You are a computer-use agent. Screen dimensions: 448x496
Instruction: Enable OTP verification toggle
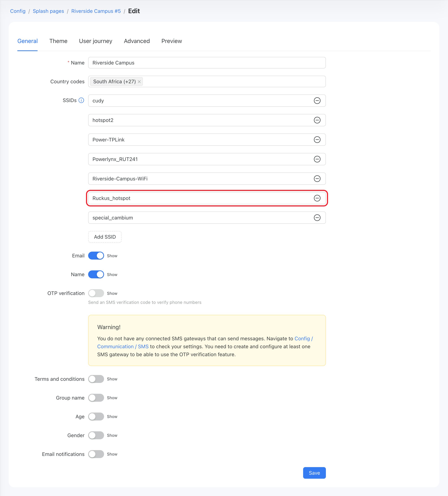(x=96, y=293)
